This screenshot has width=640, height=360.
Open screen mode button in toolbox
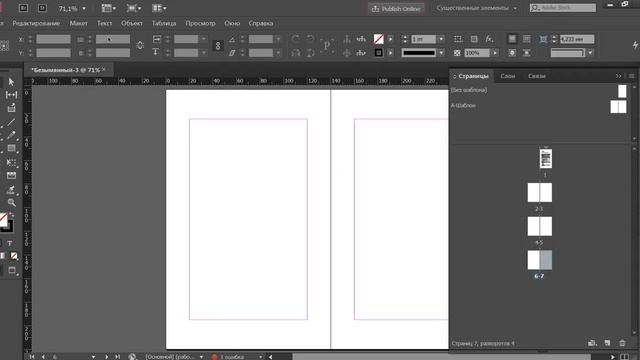[12, 270]
